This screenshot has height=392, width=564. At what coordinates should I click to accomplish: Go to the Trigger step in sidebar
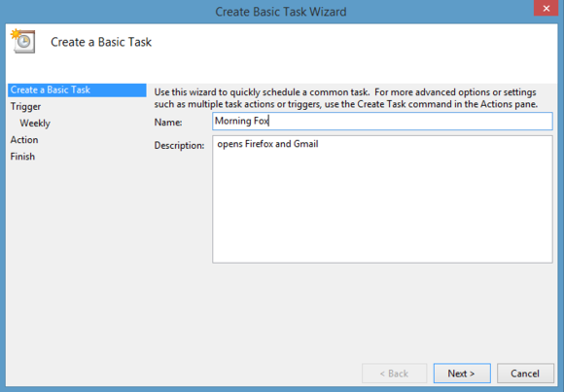[25, 107]
